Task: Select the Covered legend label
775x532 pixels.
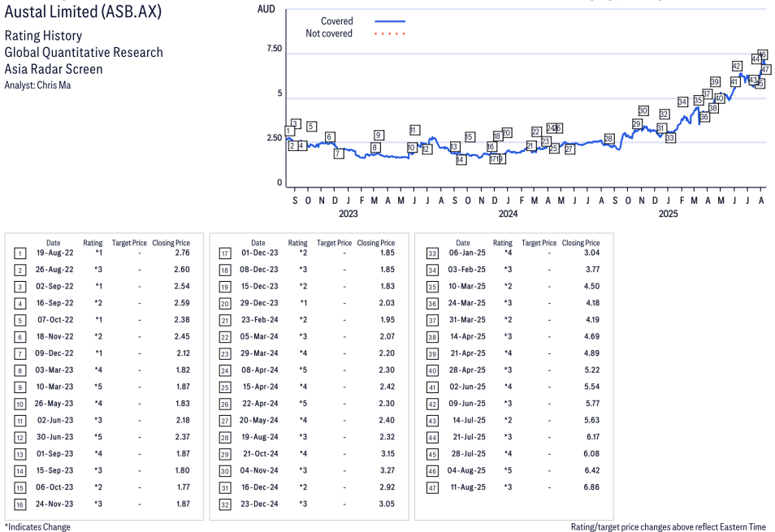Action: (x=336, y=21)
